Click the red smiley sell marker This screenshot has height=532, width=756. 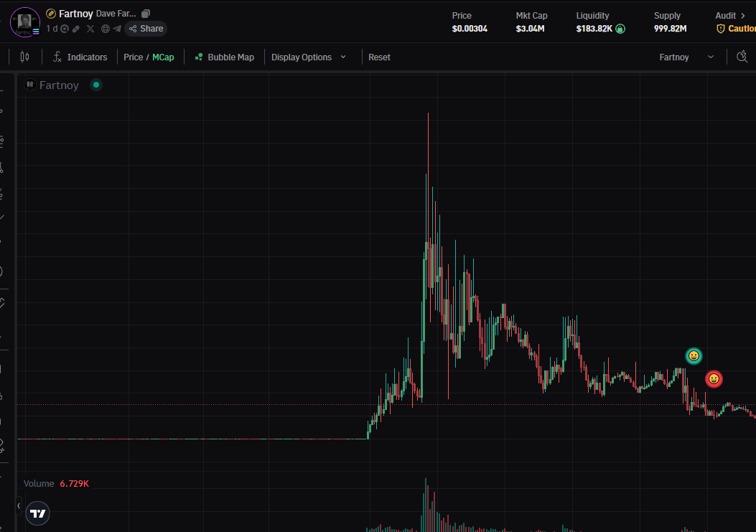click(714, 379)
